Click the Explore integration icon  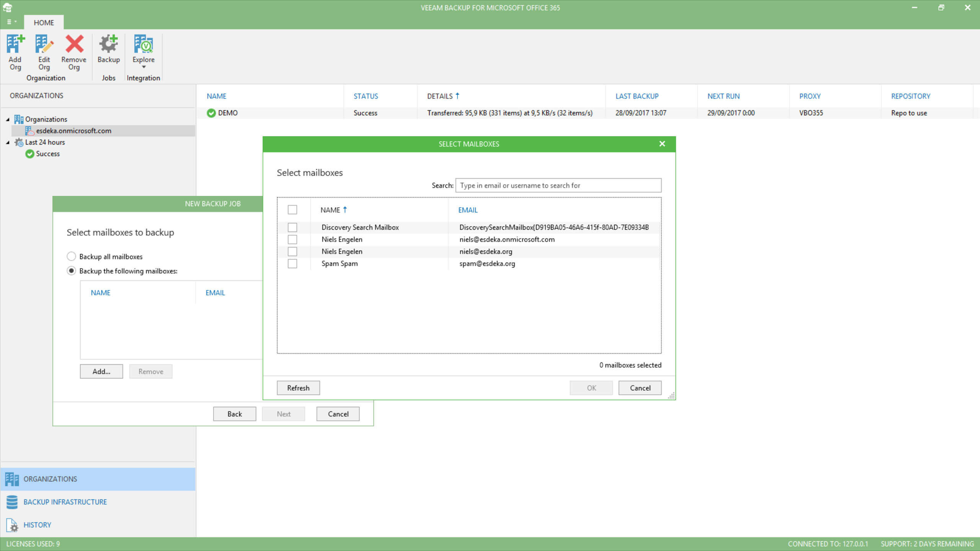coord(143,45)
